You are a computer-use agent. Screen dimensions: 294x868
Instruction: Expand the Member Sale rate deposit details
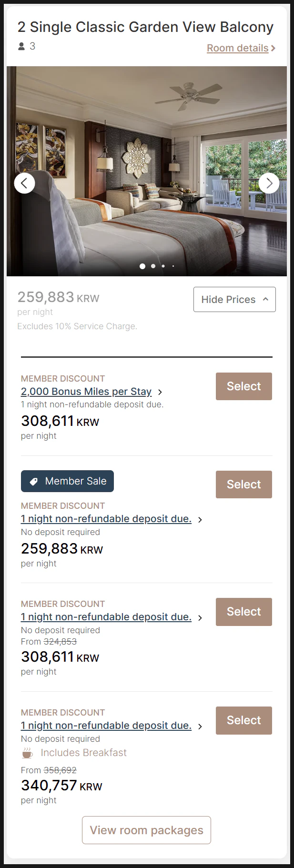pyautogui.click(x=200, y=520)
